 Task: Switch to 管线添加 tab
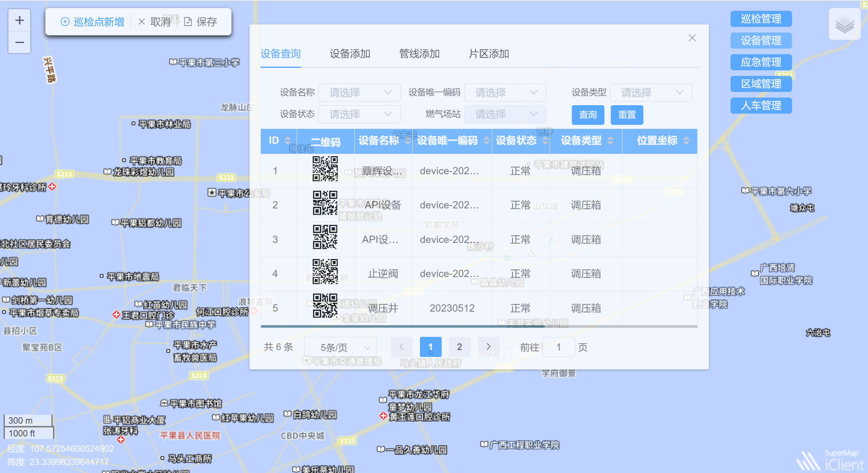click(420, 54)
